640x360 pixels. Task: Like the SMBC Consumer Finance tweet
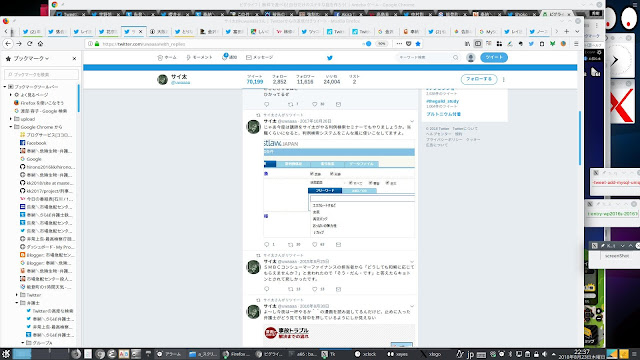pos(315,289)
